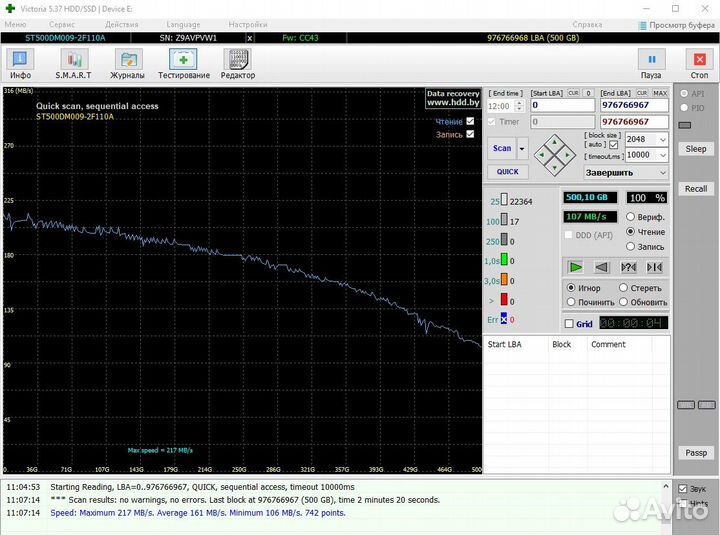Click the QUICK scan button
This screenshot has height=535, width=720.
pos(507,171)
